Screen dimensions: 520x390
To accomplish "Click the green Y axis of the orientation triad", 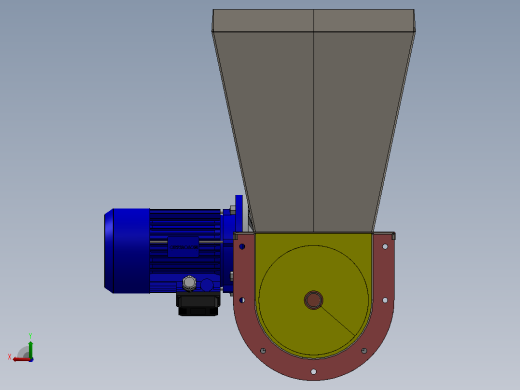I will tap(31, 349).
